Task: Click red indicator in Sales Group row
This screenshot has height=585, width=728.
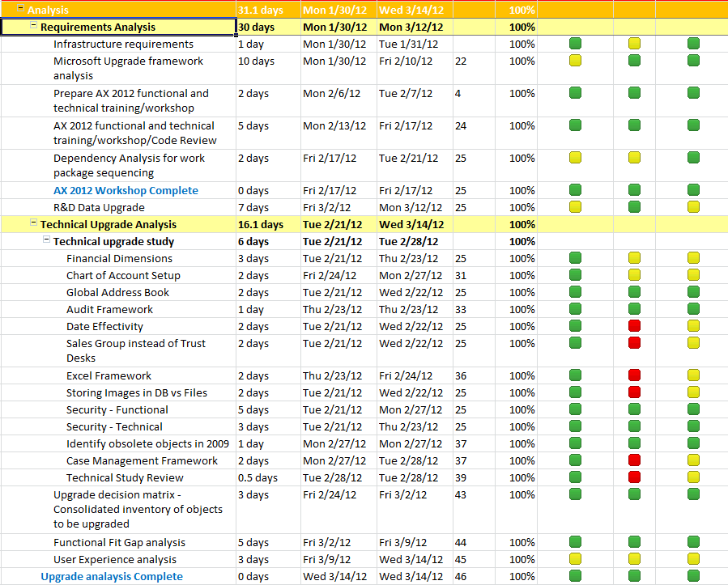Action: pyautogui.click(x=634, y=343)
